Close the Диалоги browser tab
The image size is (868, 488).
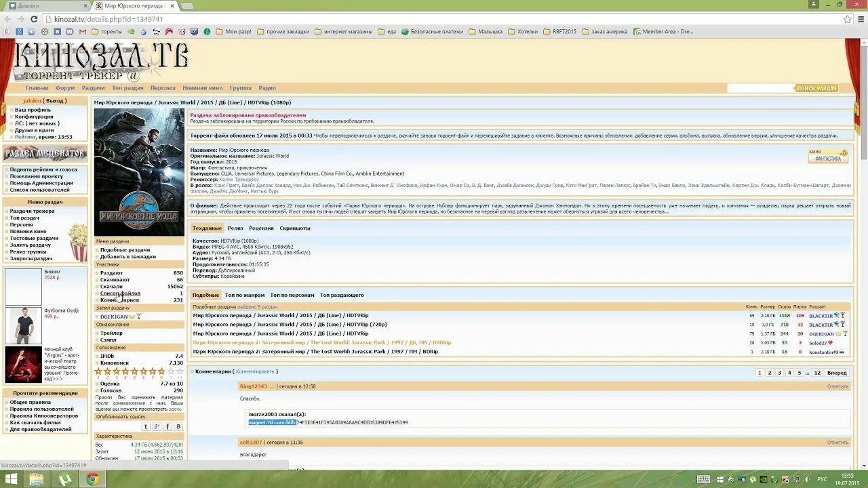[x=85, y=6]
